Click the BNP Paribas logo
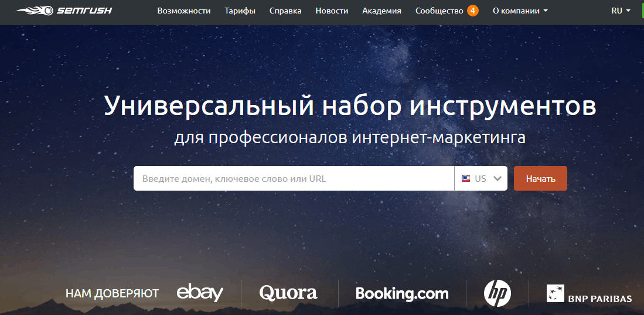This screenshot has width=644, height=315. point(589,294)
